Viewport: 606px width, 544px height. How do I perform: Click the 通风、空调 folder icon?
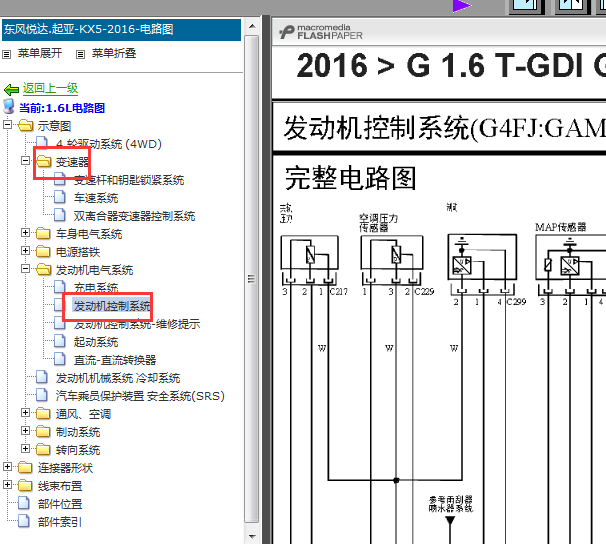pyautogui.click(x=43, y=413)
